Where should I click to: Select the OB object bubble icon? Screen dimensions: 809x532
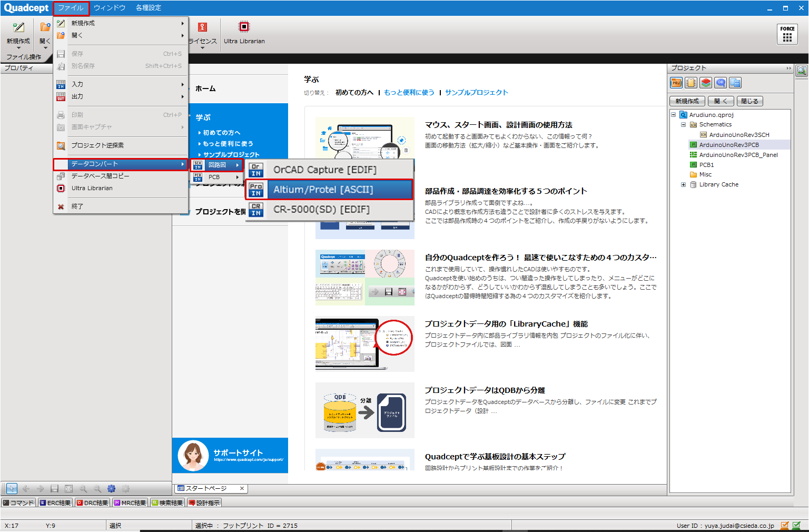(721, 83)
